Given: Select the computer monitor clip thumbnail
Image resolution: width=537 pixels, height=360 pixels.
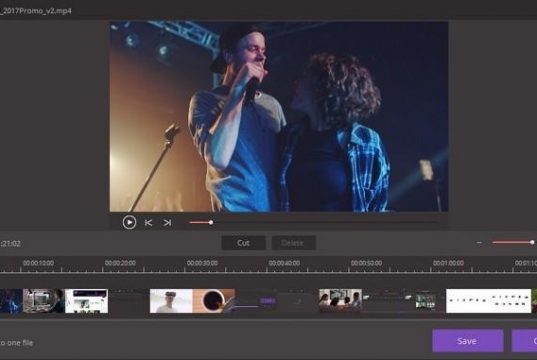Looking at the screenshot, I should coord(44,301).
